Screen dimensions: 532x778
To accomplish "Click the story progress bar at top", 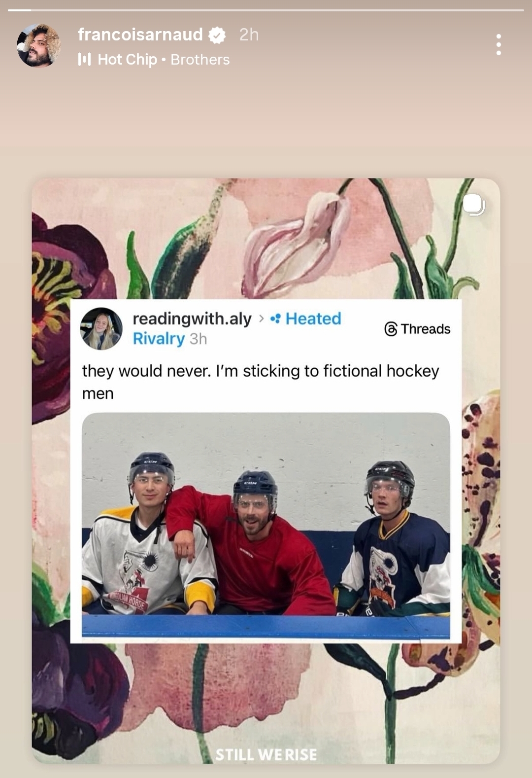I will pyautogui.click(x=266, y=10).
